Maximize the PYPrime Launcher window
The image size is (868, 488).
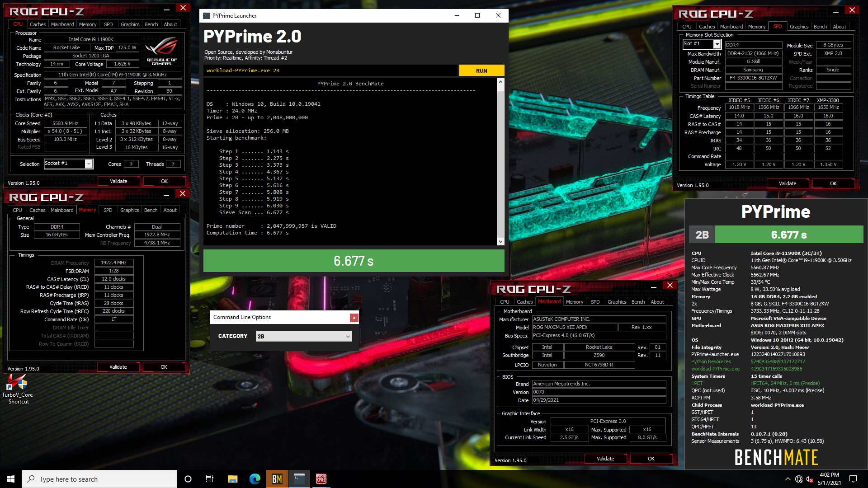(x=477, y=15)
